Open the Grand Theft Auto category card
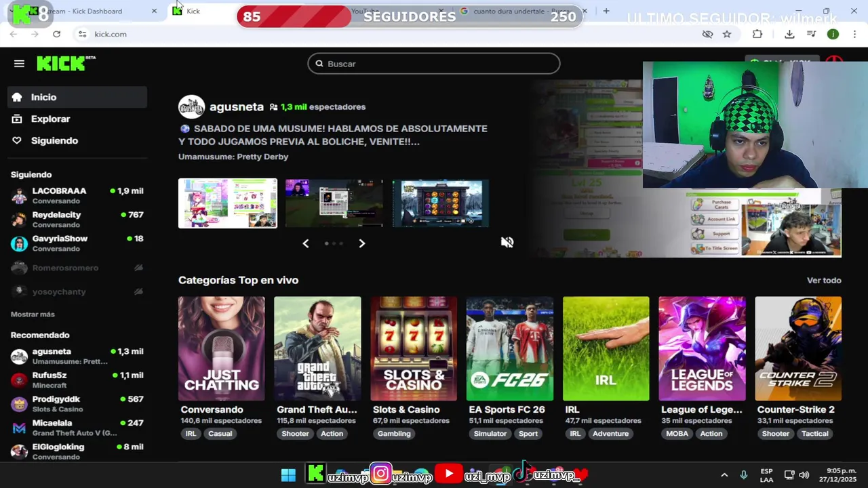 click(x=317, y=348)
